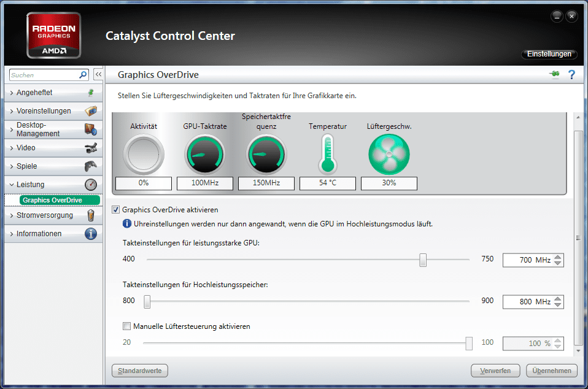The image size is (588, 389).
Task: Click the vertical scrollbar down arrow
Action: tap(578, 351)
